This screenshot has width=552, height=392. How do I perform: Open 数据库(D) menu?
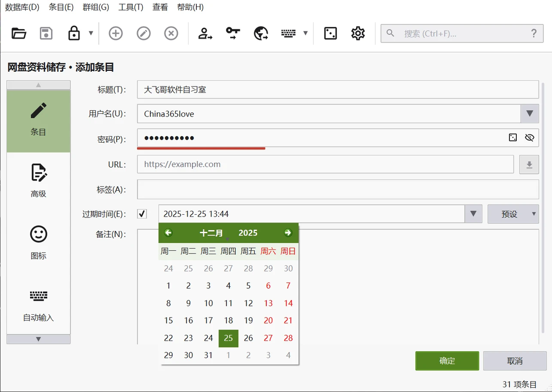pos(22,7)
